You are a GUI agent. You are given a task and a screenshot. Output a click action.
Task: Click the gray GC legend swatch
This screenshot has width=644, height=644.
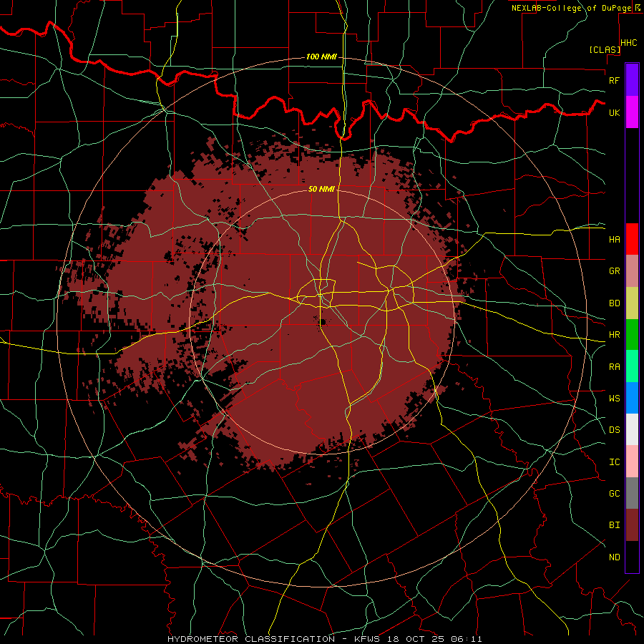pyautogui.click(x=632, y=493)
